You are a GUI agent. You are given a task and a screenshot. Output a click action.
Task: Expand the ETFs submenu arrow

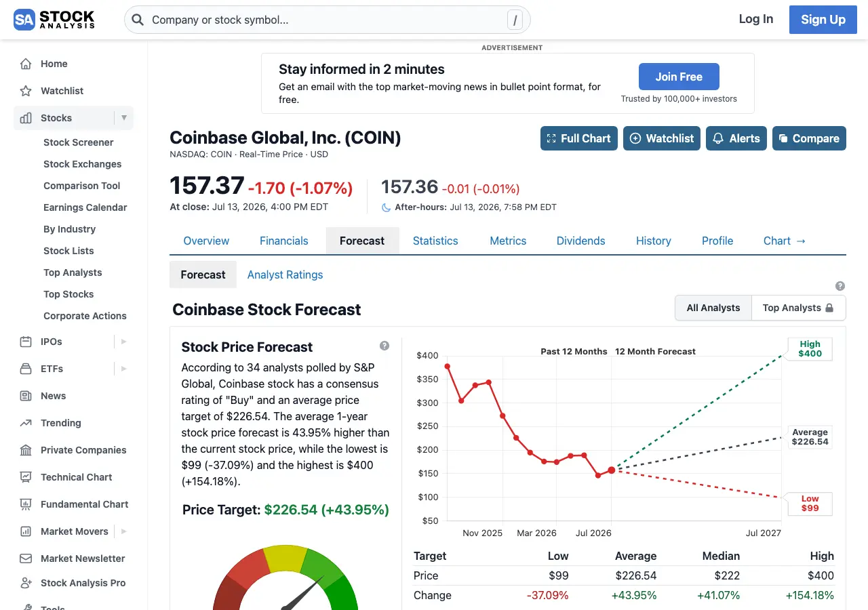[x=124, y=369]
